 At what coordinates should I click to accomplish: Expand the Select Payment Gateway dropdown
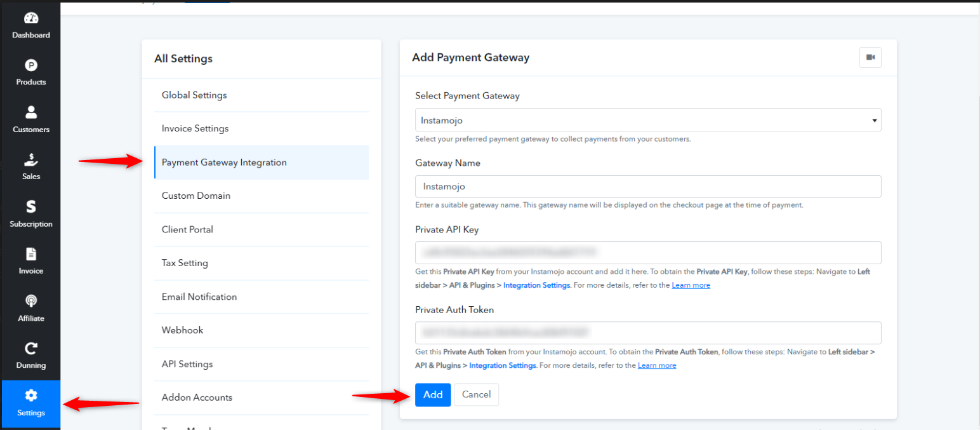(x=648, y=120)
